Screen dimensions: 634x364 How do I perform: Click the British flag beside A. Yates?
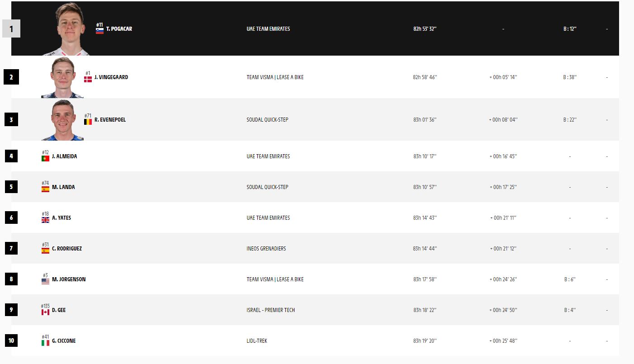click(45, 220)
